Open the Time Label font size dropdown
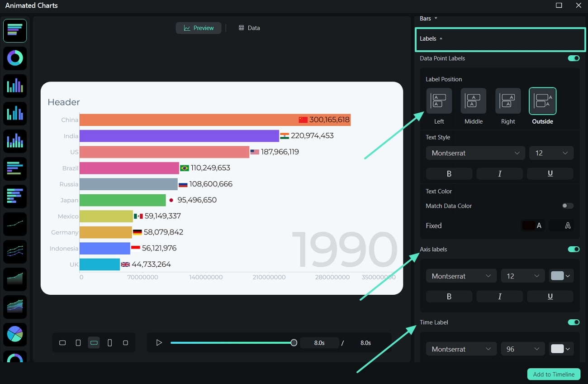588x384 pixels. click(522, 349)
